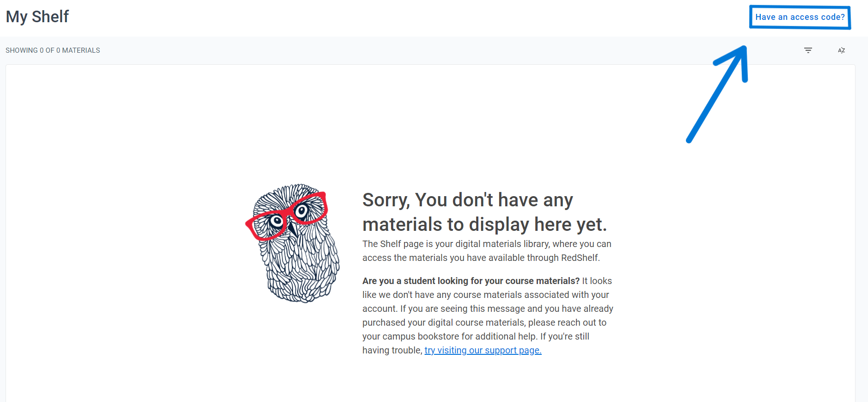Viewport: 868px width, 402px height.
Task: Click the word "RedShelf" in the description
Action: tap(580, 258)
